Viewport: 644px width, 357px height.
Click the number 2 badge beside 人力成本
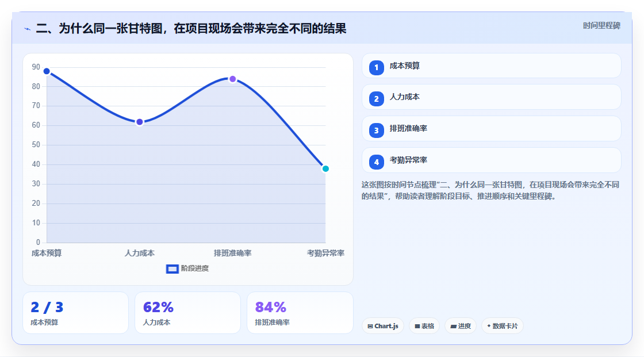pos(376,99)
